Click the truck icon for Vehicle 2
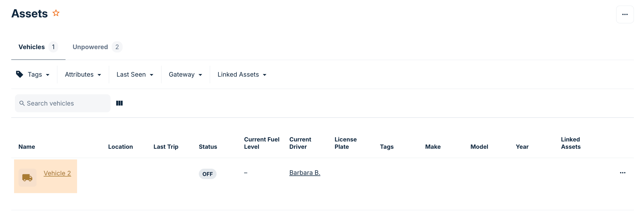The height and width of the screenshot is (215, 644). (27, 177)
